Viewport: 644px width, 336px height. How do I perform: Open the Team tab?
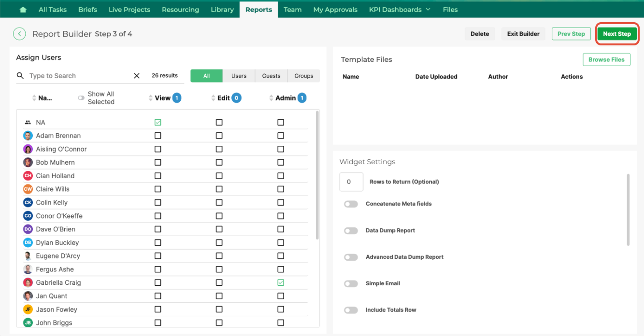click(x=292, y=10)
